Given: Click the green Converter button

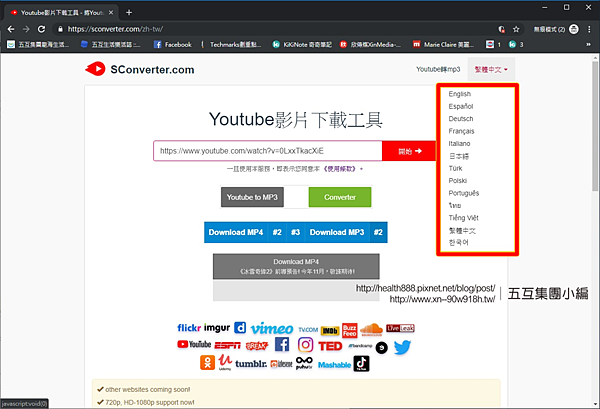Looking at the screenshot, I should point(340,197).
